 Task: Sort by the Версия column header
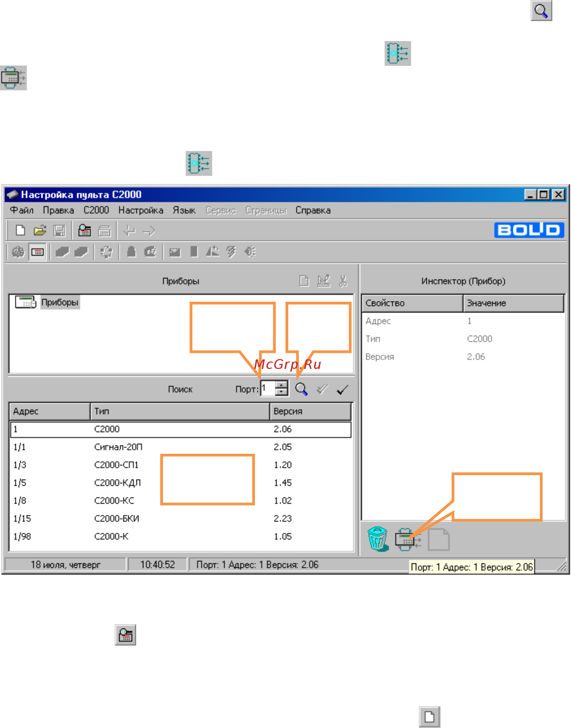(x=310, y=411)
